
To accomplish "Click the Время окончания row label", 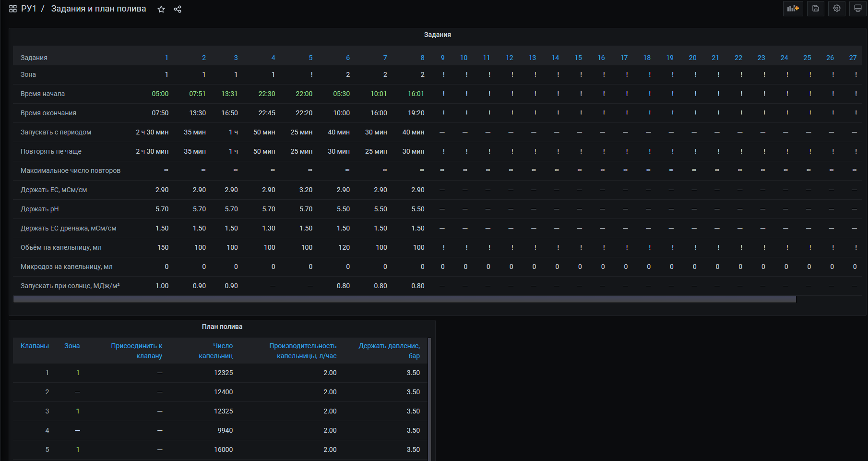I will [48, 113].
